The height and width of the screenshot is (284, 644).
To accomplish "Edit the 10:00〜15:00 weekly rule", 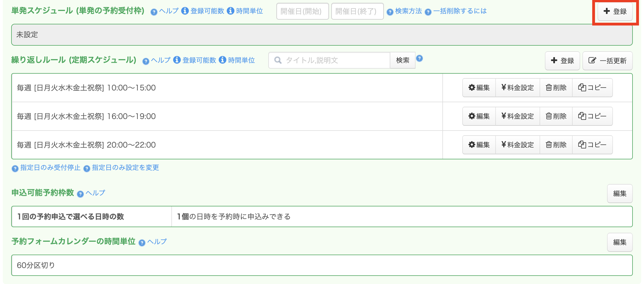I will [479, 88].
